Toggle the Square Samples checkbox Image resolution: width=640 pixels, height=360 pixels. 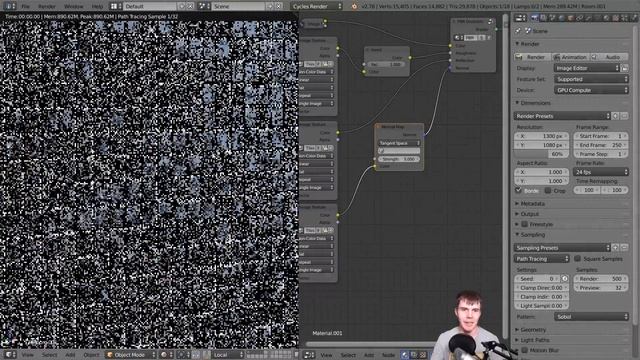(578, 258)
